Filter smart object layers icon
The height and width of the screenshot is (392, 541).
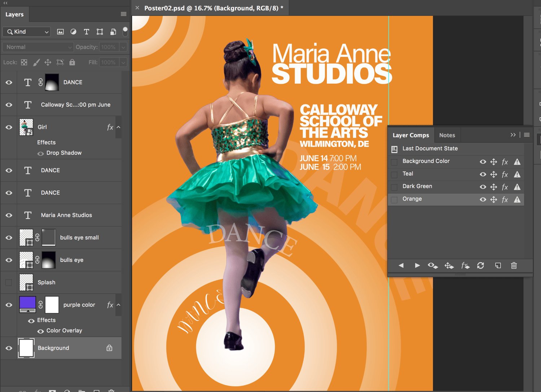pos(113,32)
